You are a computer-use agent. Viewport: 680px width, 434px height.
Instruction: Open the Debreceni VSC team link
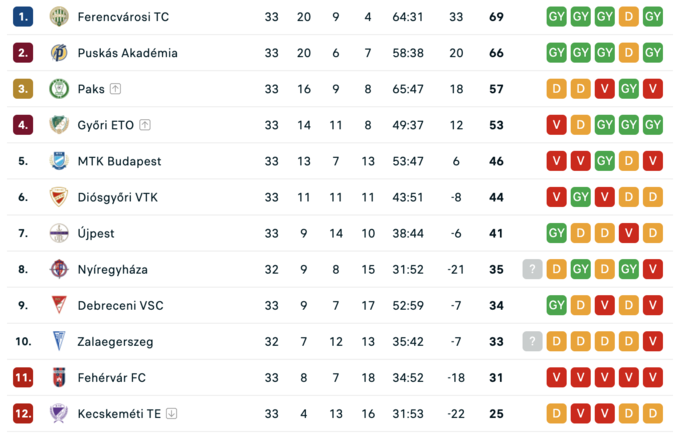click(120, 305)
